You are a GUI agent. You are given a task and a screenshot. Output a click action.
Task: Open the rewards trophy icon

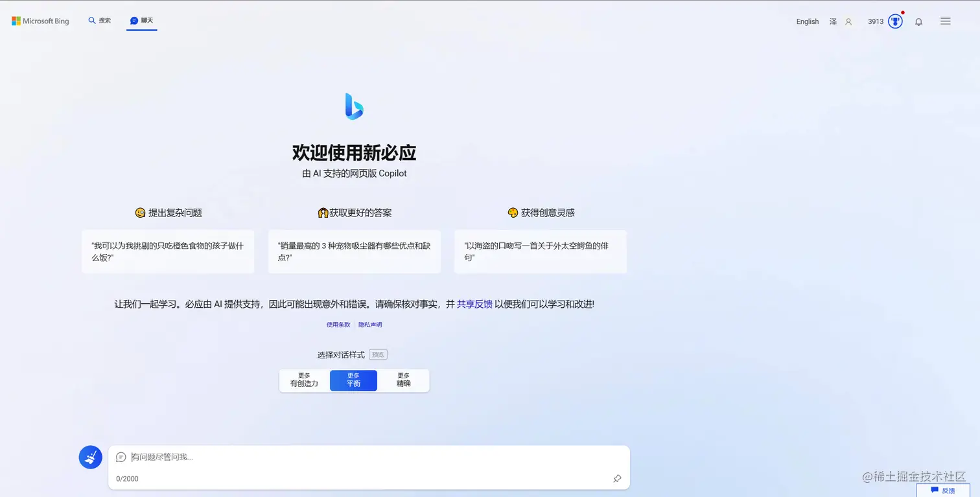pos(895,21)
